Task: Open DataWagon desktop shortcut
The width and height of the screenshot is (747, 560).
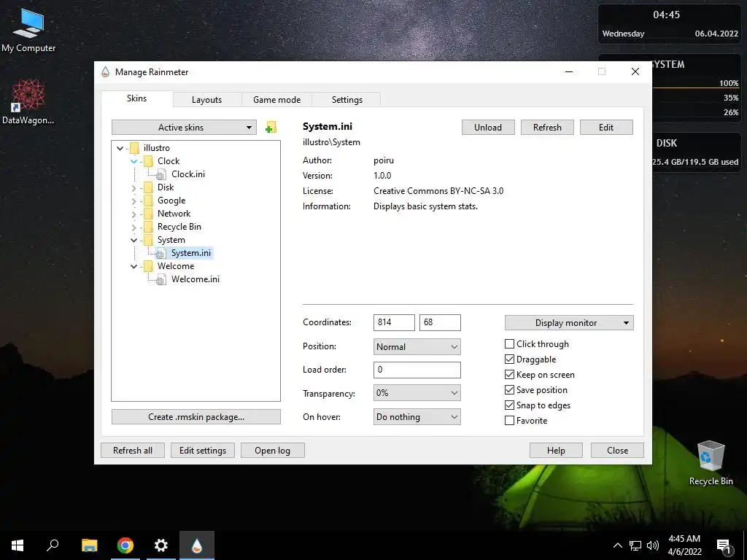Action: click(28, 102)
